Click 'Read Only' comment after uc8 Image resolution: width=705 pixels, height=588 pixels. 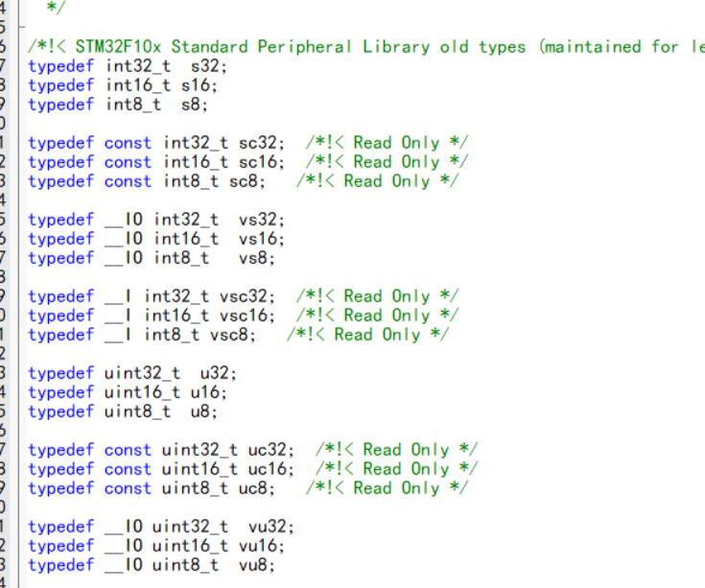[x=396, y=488]
